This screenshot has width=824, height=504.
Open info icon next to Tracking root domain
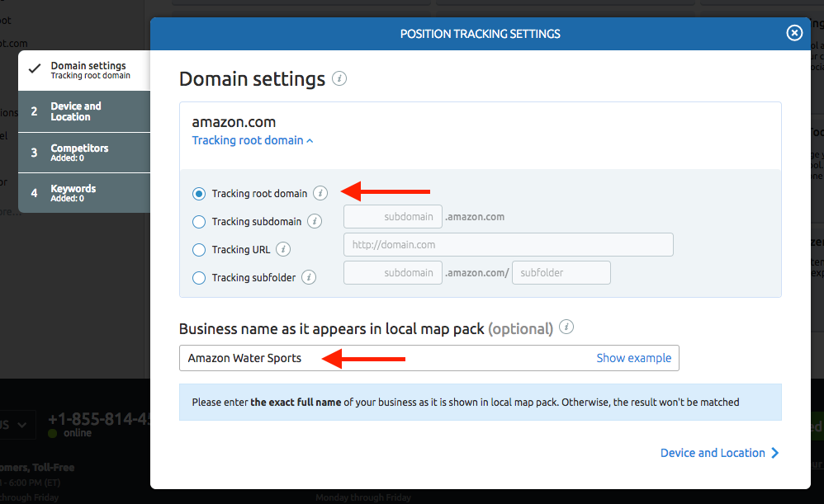pyautogui.click(x=320, y=193)
